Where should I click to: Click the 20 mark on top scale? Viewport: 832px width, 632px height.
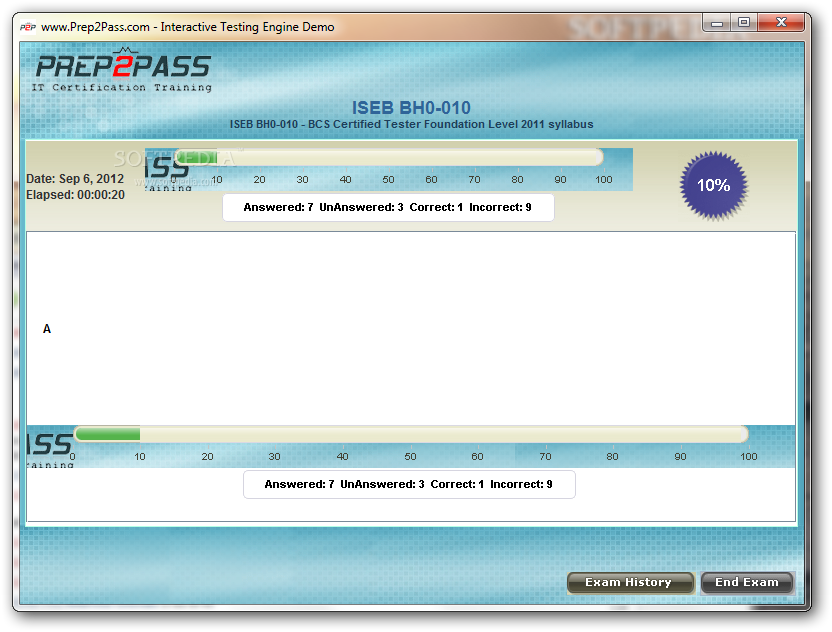pos(259,179)
